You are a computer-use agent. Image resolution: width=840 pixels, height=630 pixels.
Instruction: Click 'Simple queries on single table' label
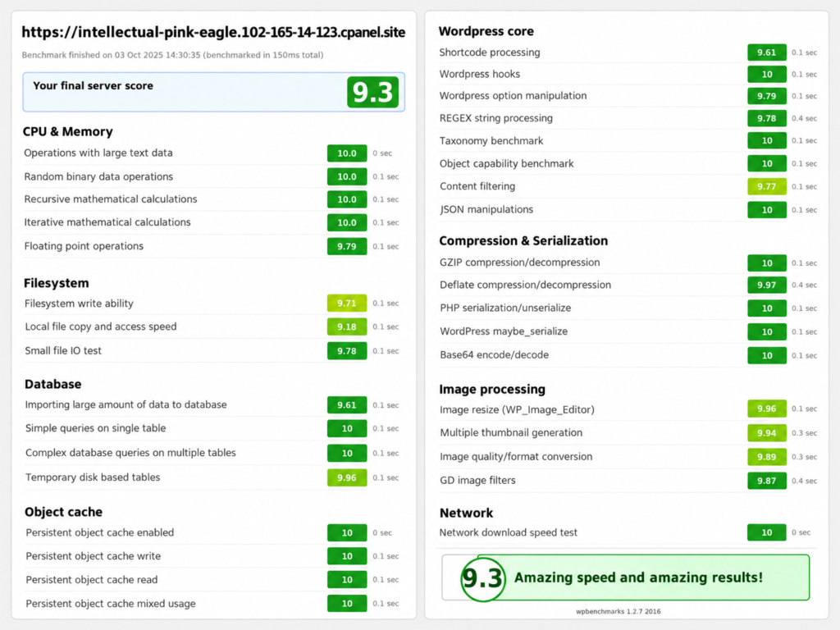tap(95, 428)
